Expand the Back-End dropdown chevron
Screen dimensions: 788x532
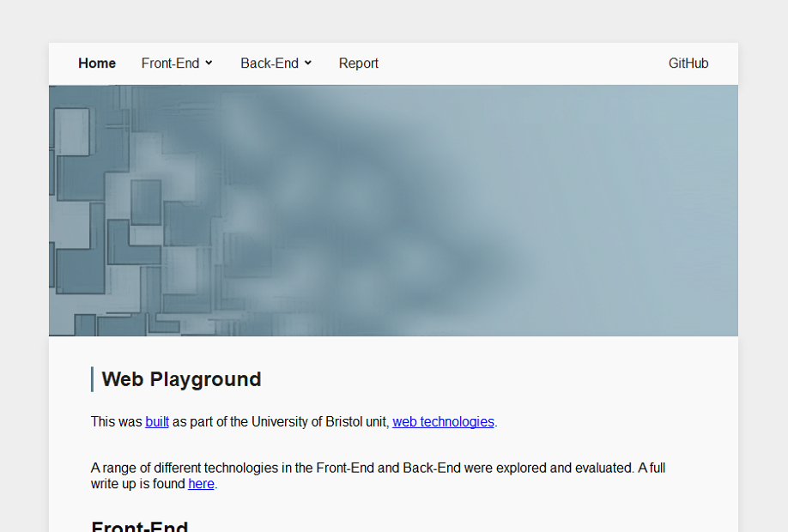308,63
